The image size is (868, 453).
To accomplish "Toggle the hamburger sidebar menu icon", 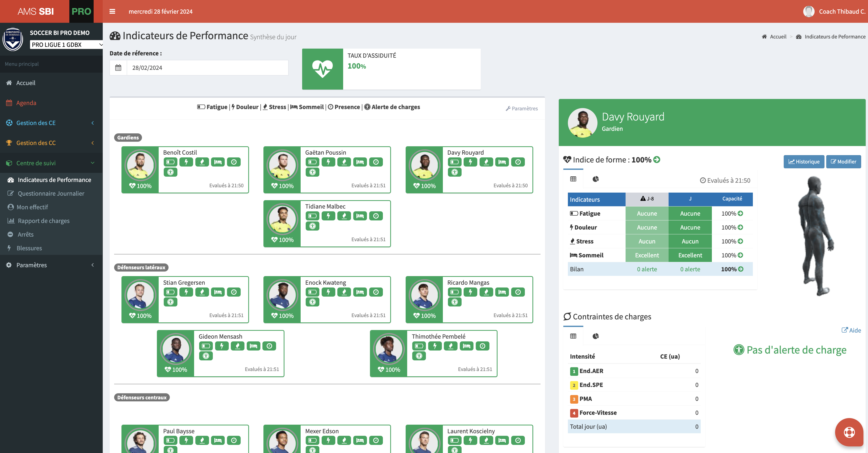I will (112, 11).
